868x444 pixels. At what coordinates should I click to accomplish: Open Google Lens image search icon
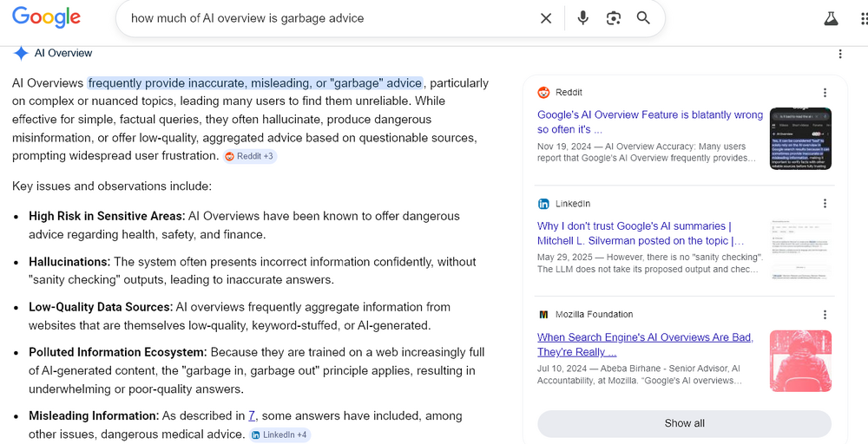pos(614,18)
